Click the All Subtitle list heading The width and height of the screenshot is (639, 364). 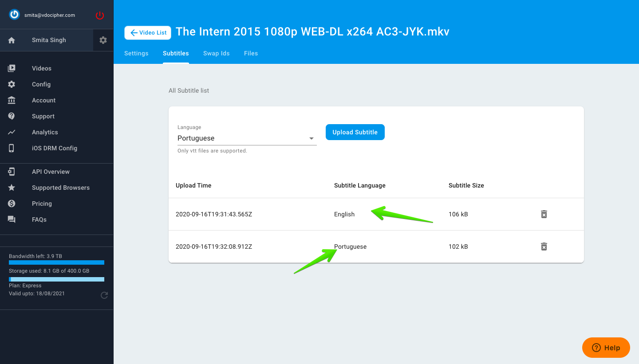[189, 90]
